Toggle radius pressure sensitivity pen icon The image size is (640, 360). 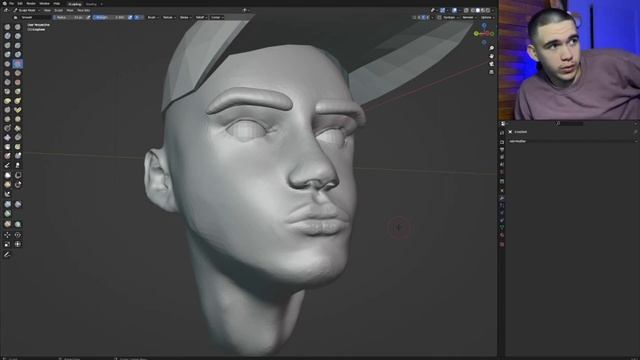click(x=88, y=18)
